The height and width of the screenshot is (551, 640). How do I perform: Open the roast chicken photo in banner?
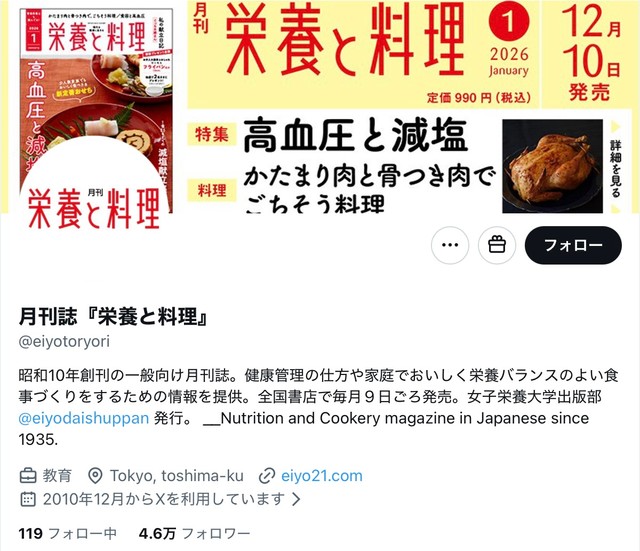pyautogui.click(x=552, y=166)
